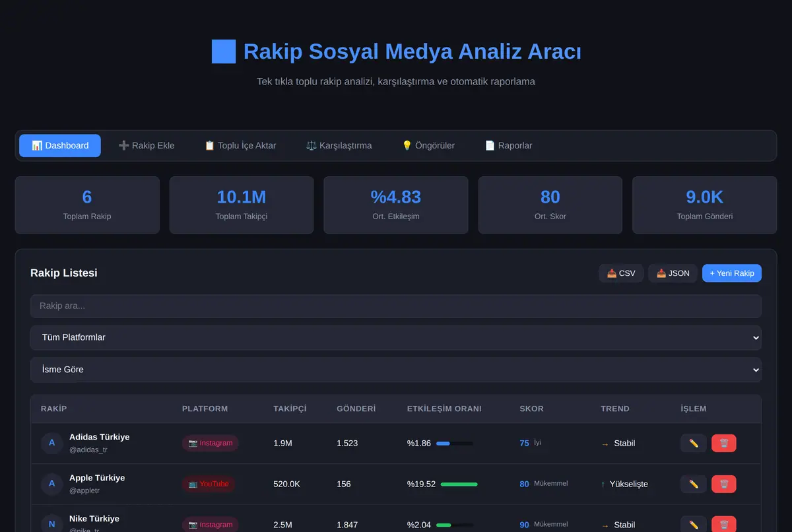
Task: Click the Ort. Skor stat card
Action: point(550,205)
